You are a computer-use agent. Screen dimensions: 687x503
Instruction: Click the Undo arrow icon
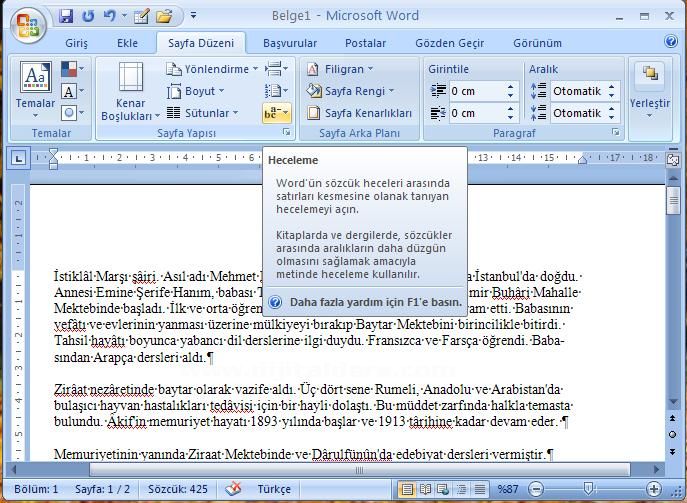coord(109,16)
